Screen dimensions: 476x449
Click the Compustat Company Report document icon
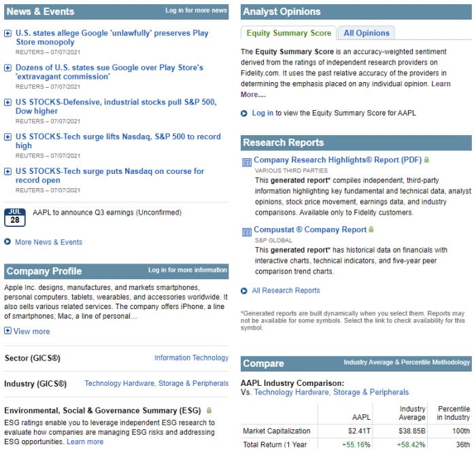(x=247, y=232)
